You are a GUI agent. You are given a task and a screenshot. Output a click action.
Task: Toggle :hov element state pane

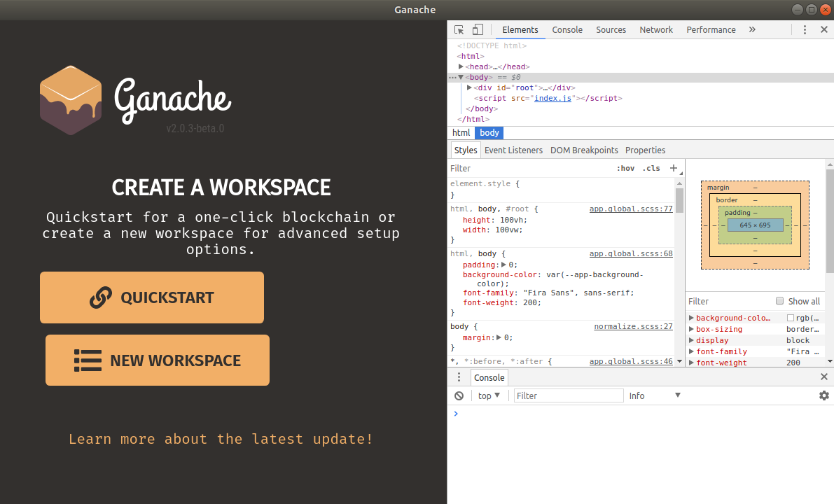[x=625, y=168]
